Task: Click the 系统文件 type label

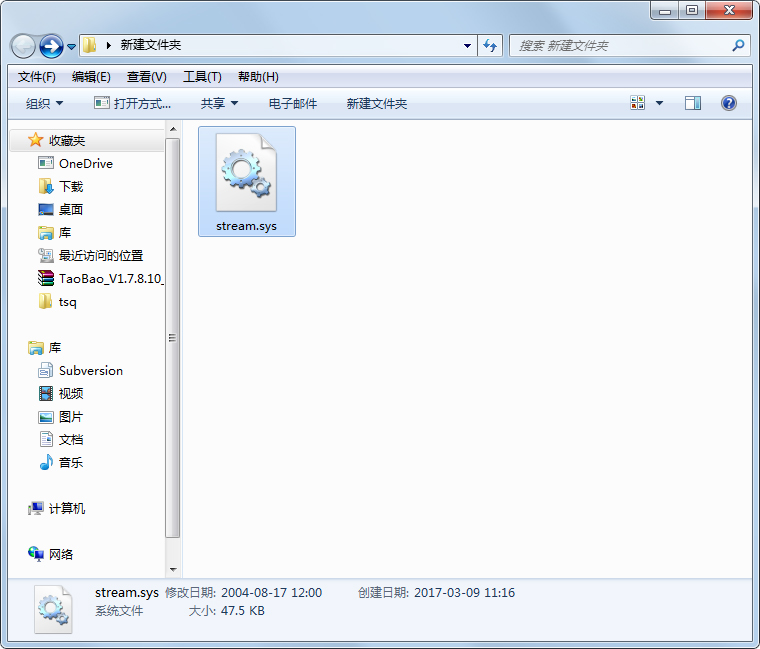Action: coord(119,611)
